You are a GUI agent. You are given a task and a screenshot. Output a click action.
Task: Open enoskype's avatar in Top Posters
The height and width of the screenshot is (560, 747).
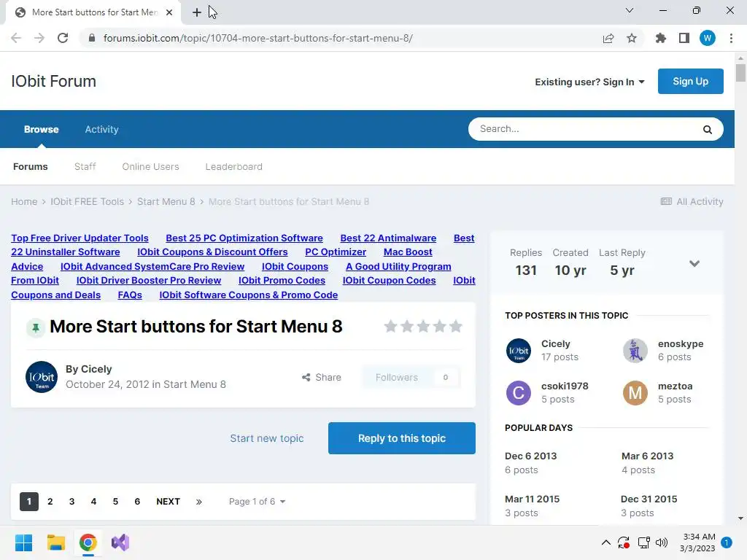click(635, 351)
